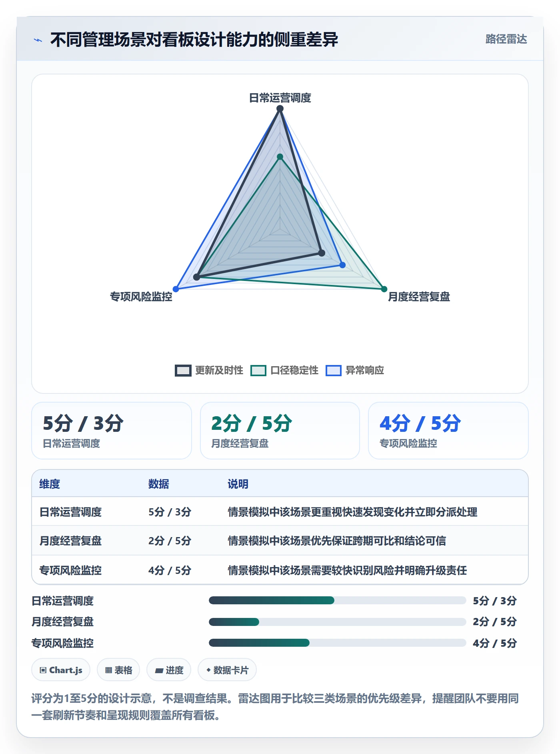Screen dimensions: 560x754
Task: Click the 维度 table column header
Action: pos(50,484)
